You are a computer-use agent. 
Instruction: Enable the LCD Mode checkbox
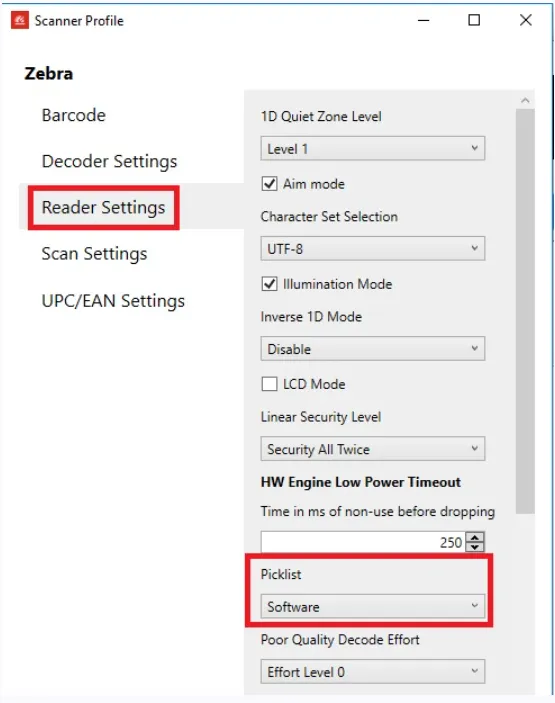(x=269, y=384)
